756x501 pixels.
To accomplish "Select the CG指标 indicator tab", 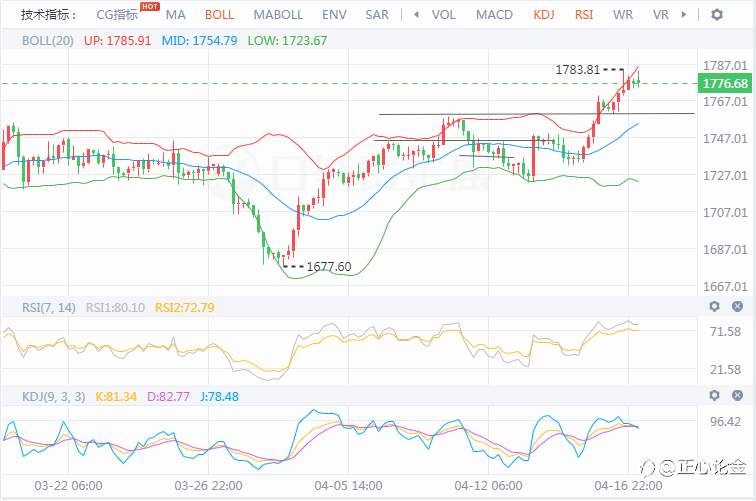I will tap(117, 15).
